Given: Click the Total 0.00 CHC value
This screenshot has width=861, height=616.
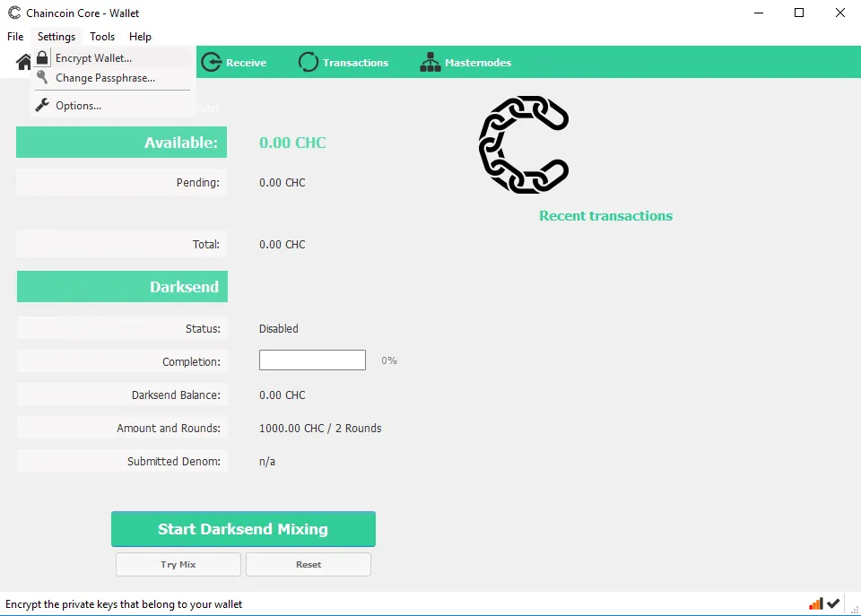Looking at the screenshot, I should point(283,244).
